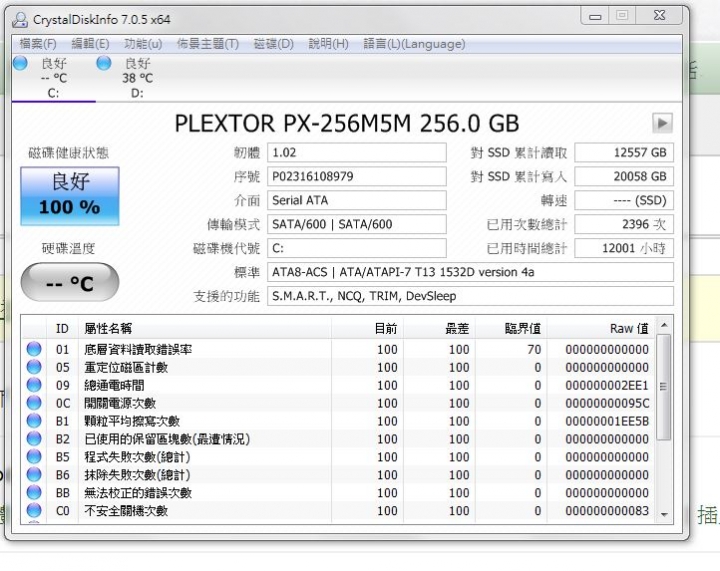Click the power on count value 2396 次
Viewport: 720px width, 571px height.
click(x=624, y=224)
